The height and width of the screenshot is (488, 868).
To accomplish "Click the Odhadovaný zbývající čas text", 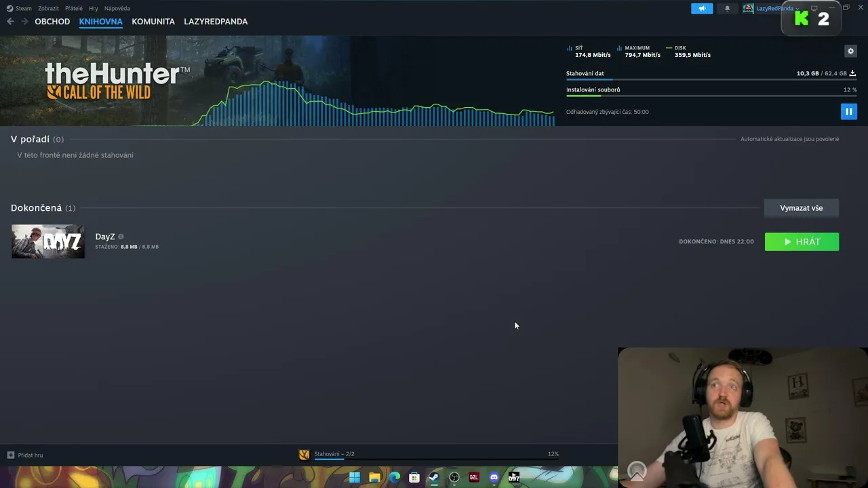I will [608, 112].
